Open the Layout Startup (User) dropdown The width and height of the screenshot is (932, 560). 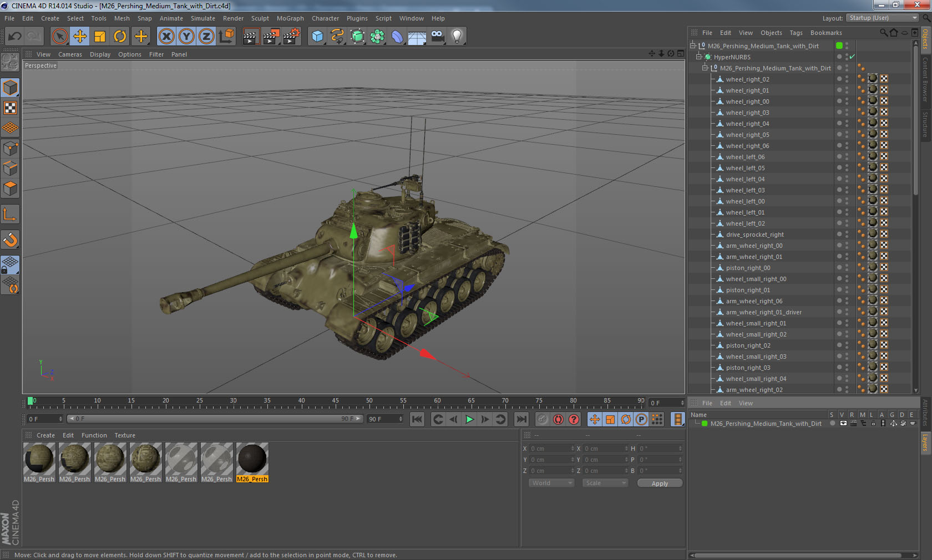click(883, 18)
